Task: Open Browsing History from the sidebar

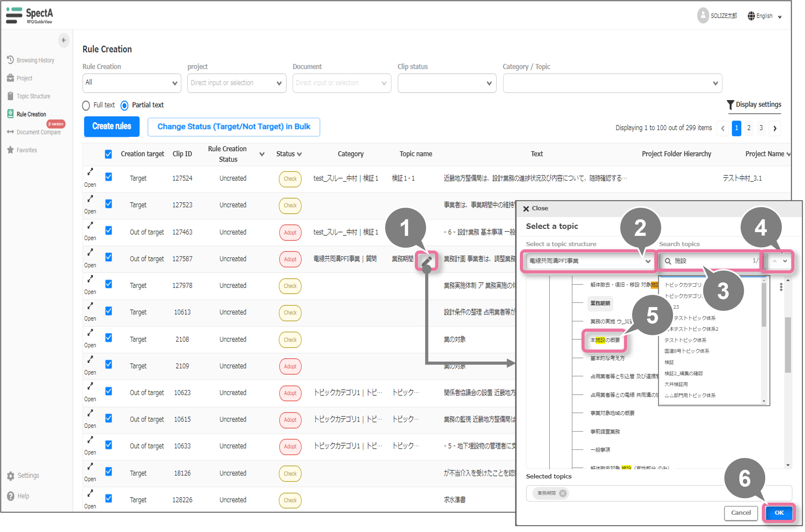Action: tap(35, 60)
